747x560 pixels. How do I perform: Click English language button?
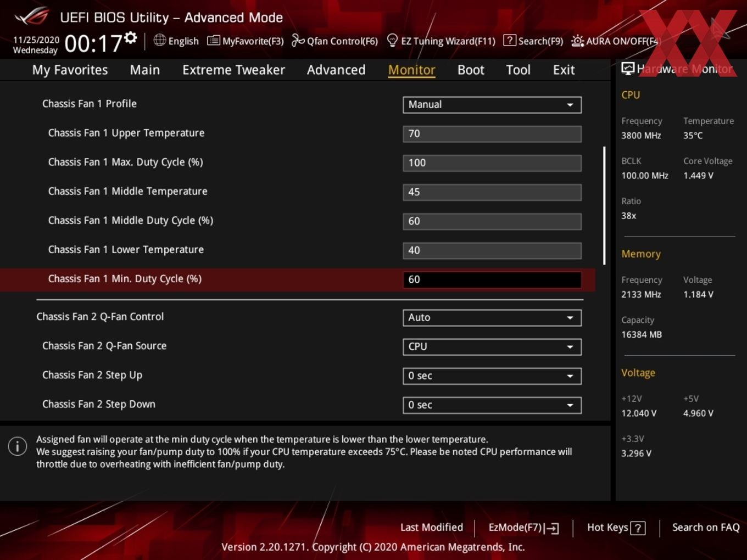pyautogui.click(x=183, y=41)
